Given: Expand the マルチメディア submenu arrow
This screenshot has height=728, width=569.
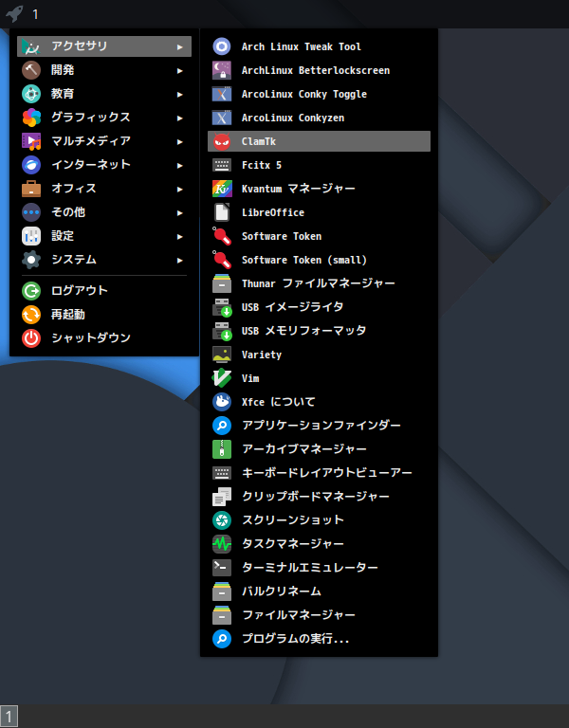Looking at the screenshot, I should click(x=180, y=141).
